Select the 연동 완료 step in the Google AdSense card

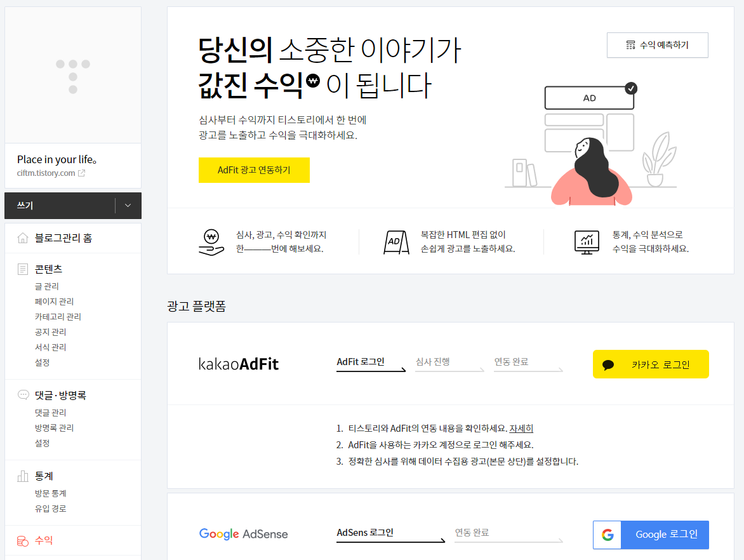508,535
